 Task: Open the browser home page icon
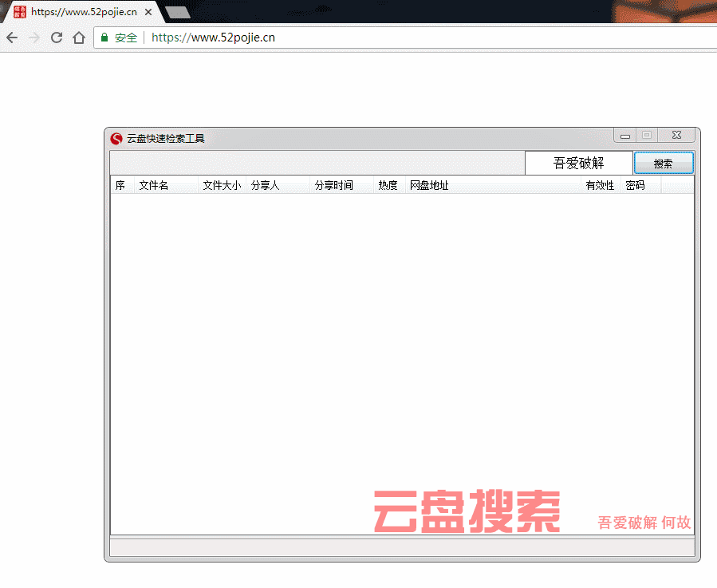tap(79, 37)
